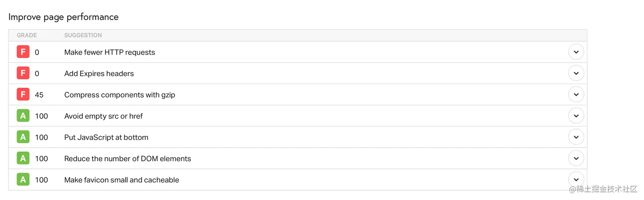Expand the Avoid empty src or href chevron
Image resolution: width=644 pixels, height=200 pixels.
click(576, 116)
